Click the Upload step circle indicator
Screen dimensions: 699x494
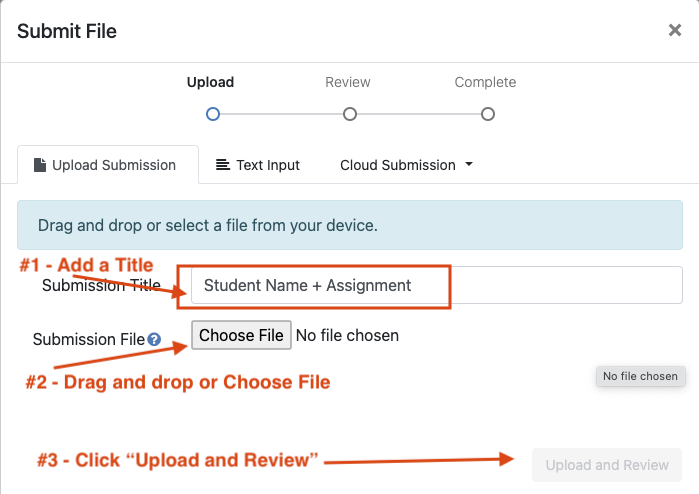212,115
